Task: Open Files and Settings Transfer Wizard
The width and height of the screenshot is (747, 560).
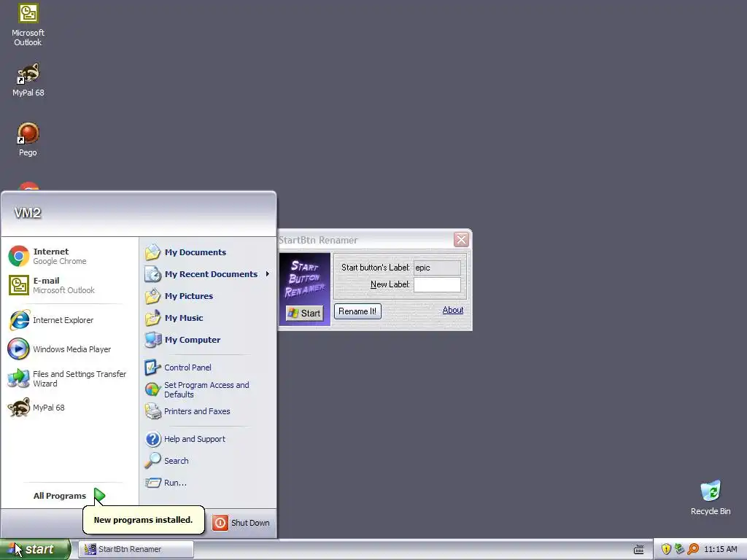Action: [69, 378]
